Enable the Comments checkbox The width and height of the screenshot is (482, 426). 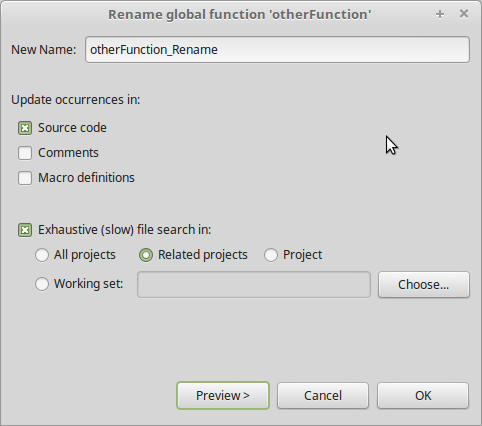(x=25, y=153)
